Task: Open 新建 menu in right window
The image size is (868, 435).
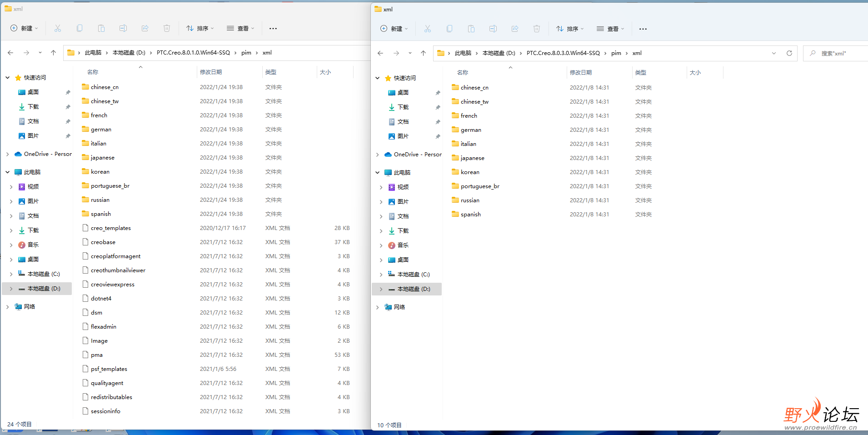Action: (394, 29)
